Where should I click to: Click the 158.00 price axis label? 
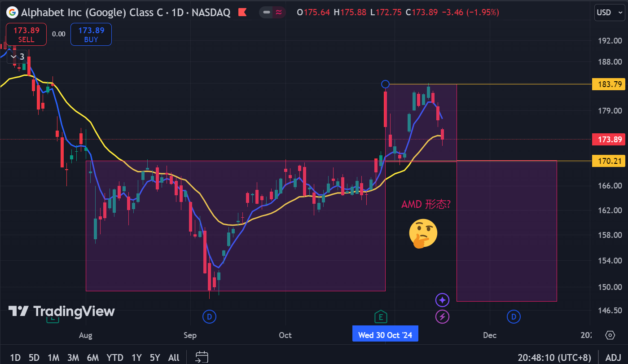coord(611,235)
